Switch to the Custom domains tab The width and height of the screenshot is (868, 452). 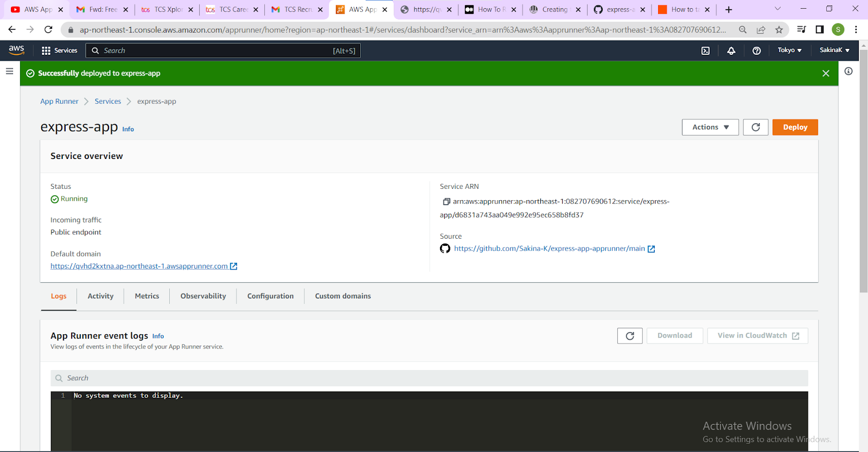coord(343,296)
